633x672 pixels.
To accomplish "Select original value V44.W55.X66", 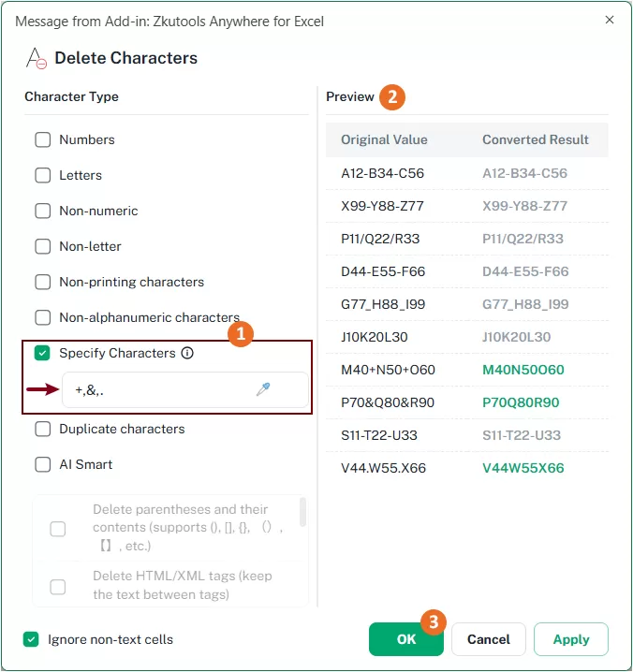I will 383,468.
